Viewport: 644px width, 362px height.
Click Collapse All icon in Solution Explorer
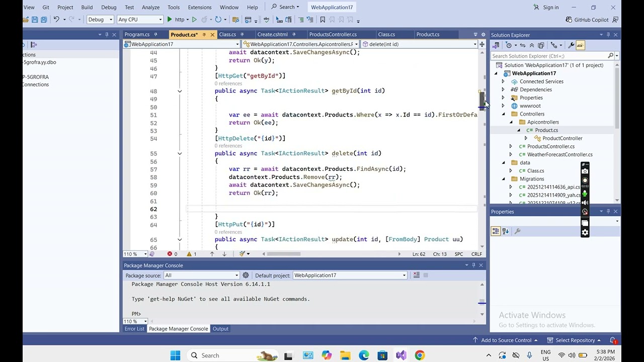[533, 45]
